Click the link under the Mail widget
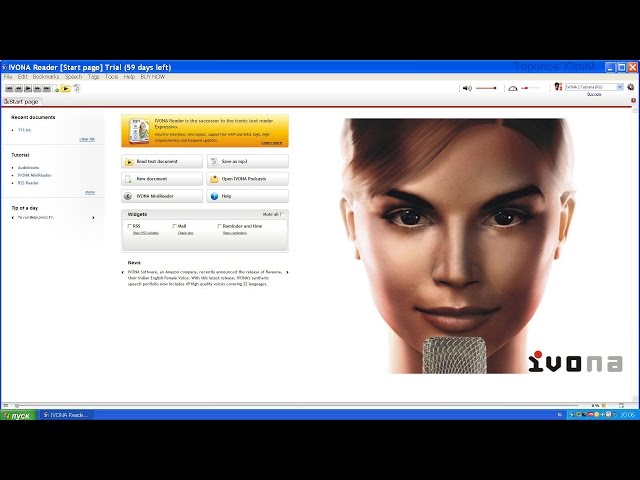Viewport: 640px width, 480px height. tap(186, 233)
